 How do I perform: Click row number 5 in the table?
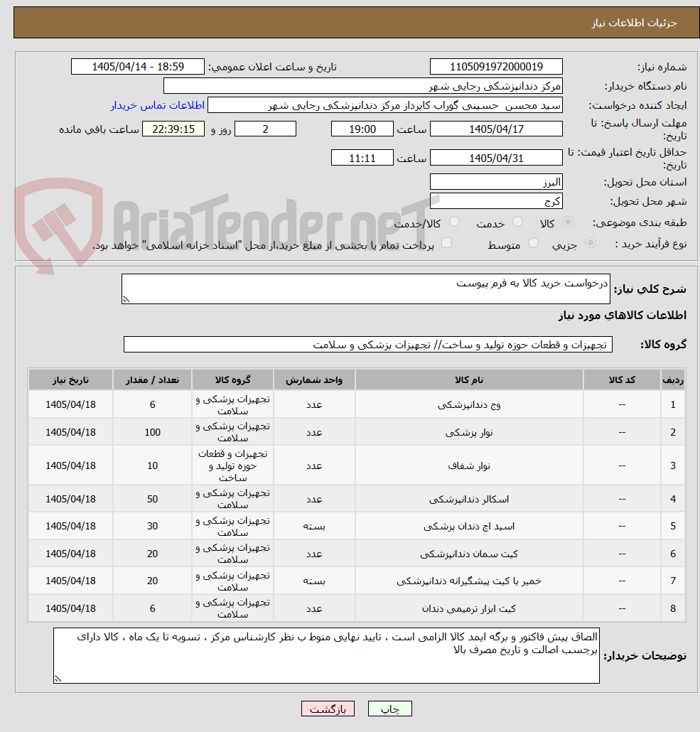(673, 526)
